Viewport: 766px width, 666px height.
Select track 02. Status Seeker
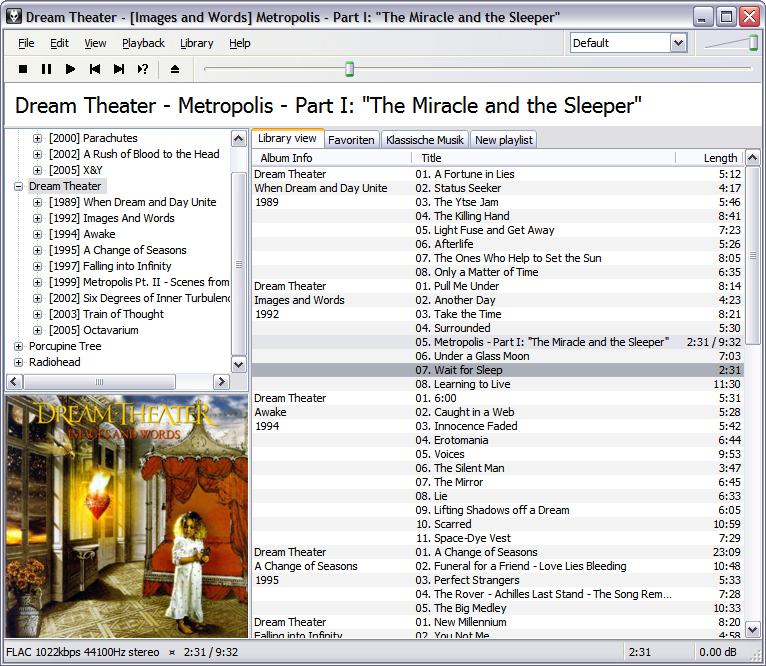[x=498, y=188]
